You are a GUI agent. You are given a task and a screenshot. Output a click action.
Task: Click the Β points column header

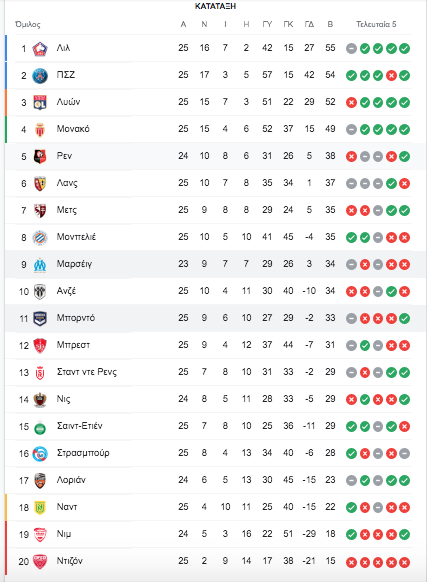[330, 24]
